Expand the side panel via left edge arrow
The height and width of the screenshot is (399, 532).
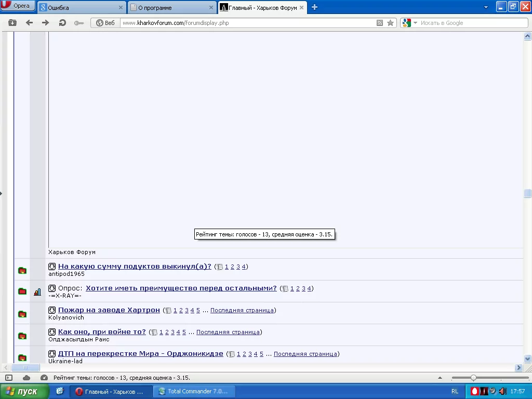(x=1, y=193)
